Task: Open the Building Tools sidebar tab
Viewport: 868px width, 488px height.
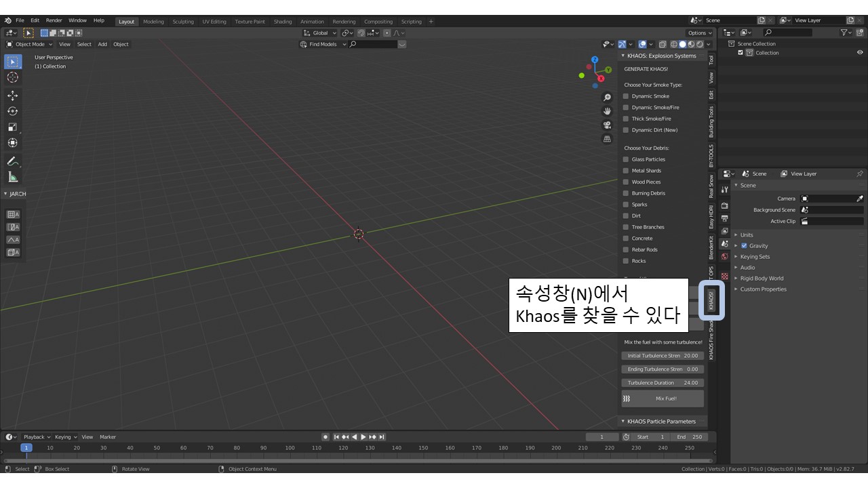Action: pos(711,121)
